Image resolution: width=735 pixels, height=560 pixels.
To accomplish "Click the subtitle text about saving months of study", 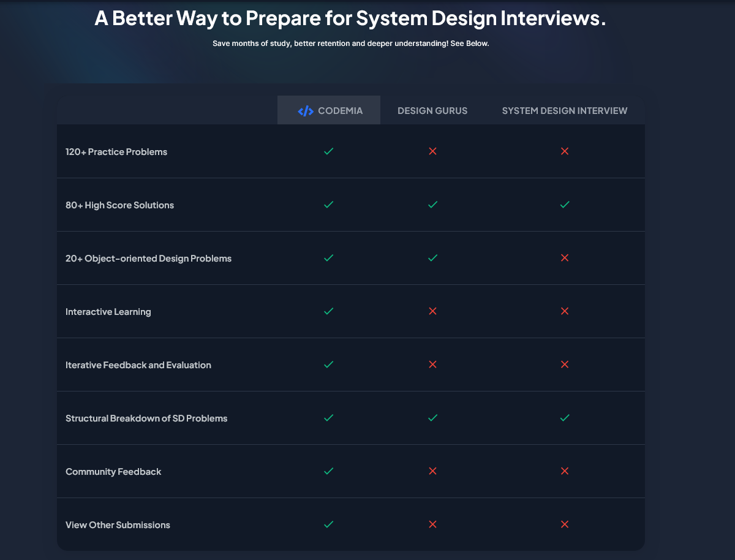I will (x=350, y=44).
